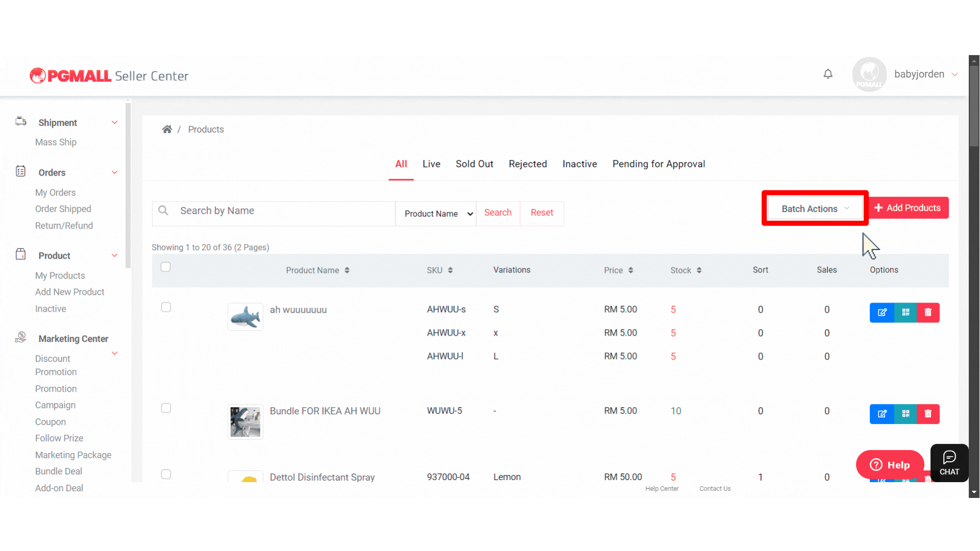Toggle the select-all checkbox in table header
The height and width of the screenshot is (551, 980).
click(x=165, y=267)
